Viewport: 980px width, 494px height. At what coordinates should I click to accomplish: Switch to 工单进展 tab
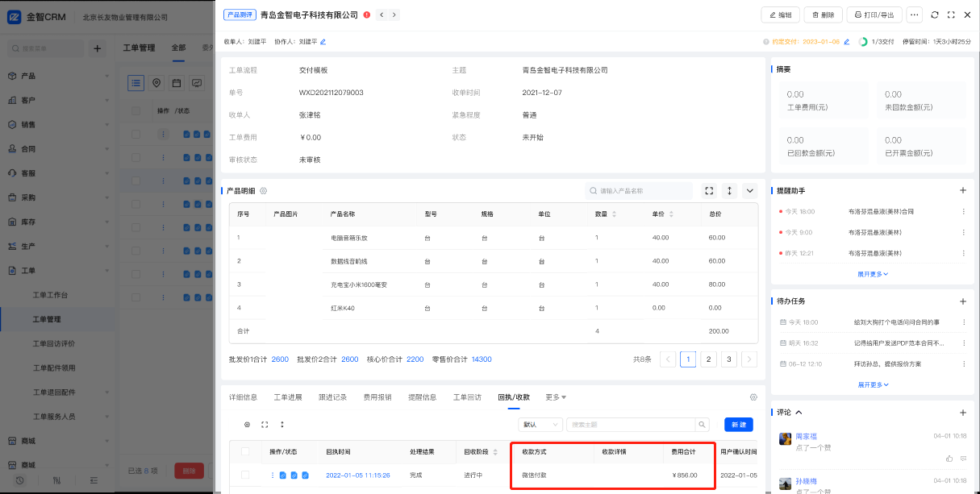pyautogui.click(x=288, y=397)
